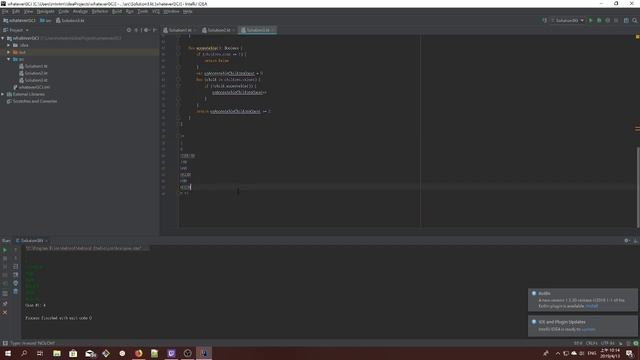Open Windows taskbar search
The width and height of the screenshot is (640, 360).
click(x=24, y=353)
